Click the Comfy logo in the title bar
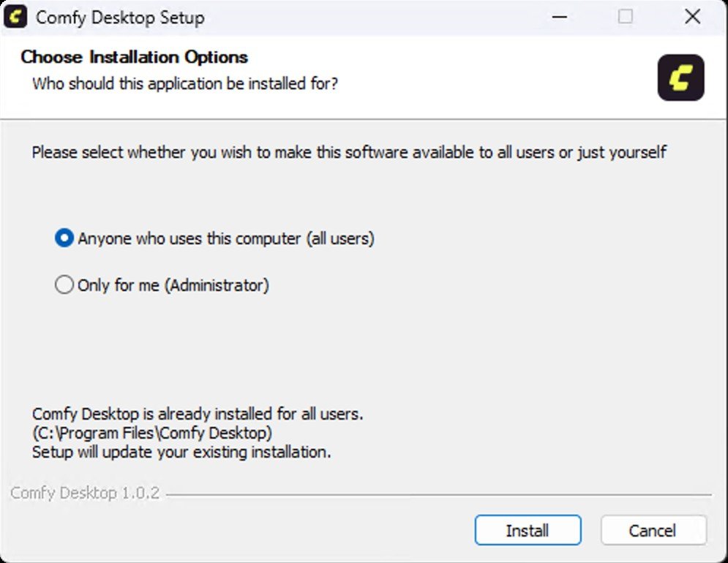This screenshot has height=563, width=728. tap(15, 17)
